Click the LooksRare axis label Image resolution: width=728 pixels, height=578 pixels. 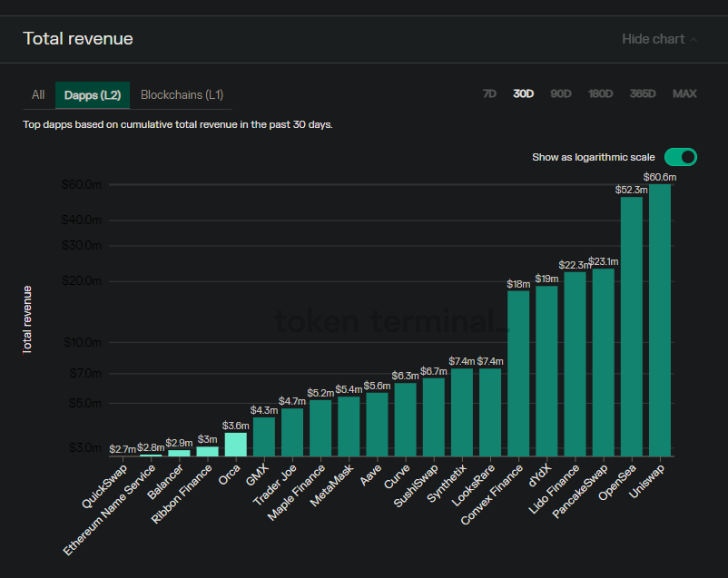coord(473,485)
